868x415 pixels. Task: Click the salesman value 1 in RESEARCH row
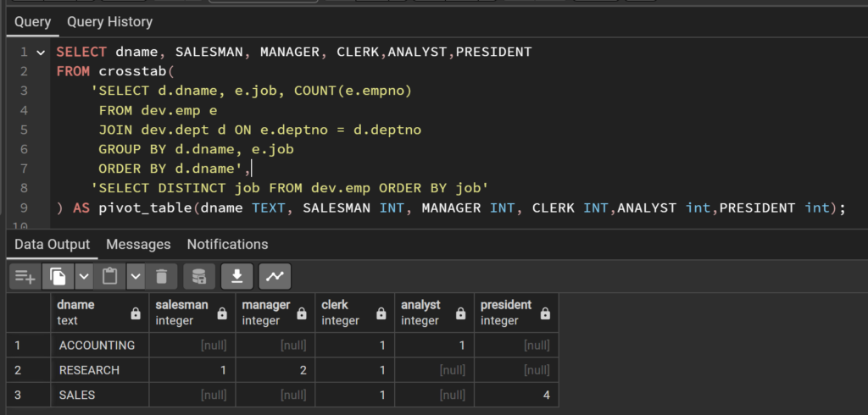coord(192,370)
